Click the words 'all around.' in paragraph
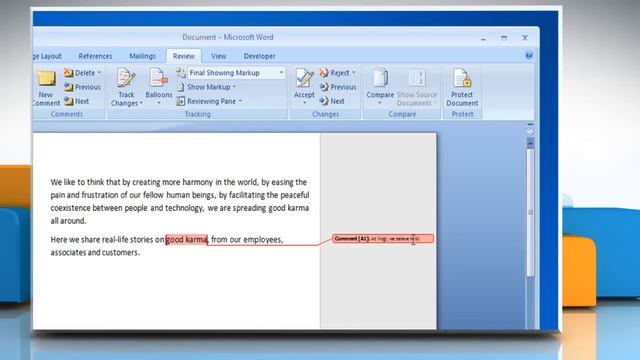Viewport: 640px width, 360px height. [68, 221]
